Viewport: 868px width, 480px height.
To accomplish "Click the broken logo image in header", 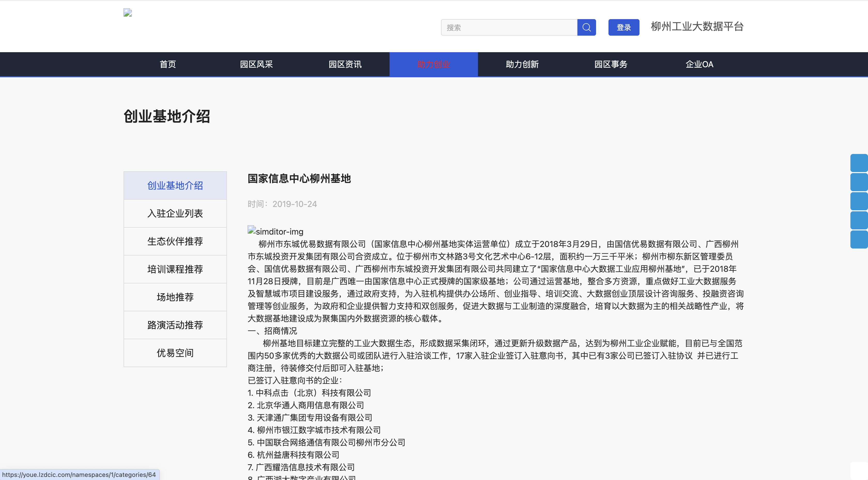I will pyautogui.click(x=128, y=13).
